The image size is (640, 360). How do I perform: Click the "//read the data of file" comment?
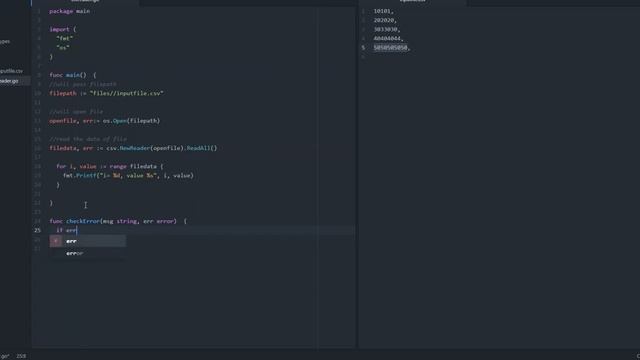[88, 139]
